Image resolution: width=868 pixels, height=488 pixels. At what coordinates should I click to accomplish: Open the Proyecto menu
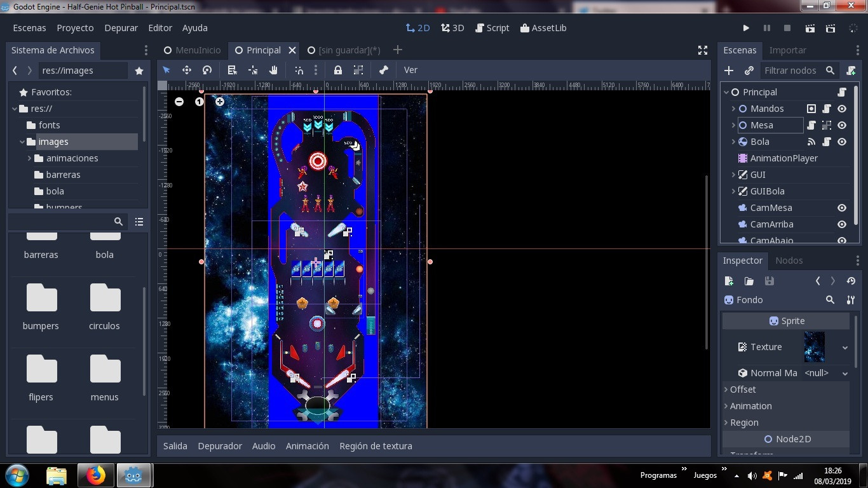click(75, 28)
